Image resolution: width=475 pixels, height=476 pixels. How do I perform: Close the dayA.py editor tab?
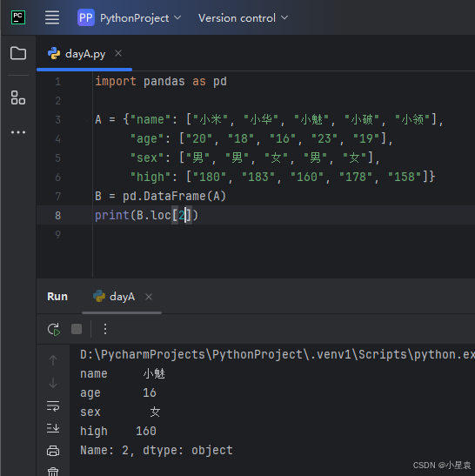click(x=118, y=53)
